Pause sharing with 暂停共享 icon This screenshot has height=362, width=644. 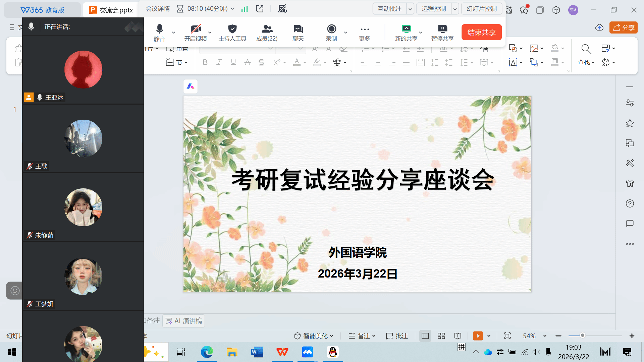pos(442,29)
